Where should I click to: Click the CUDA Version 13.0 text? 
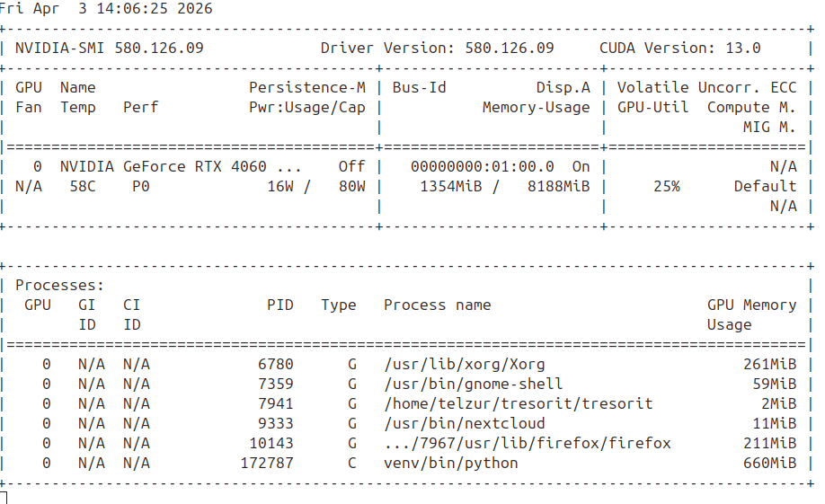679,48
